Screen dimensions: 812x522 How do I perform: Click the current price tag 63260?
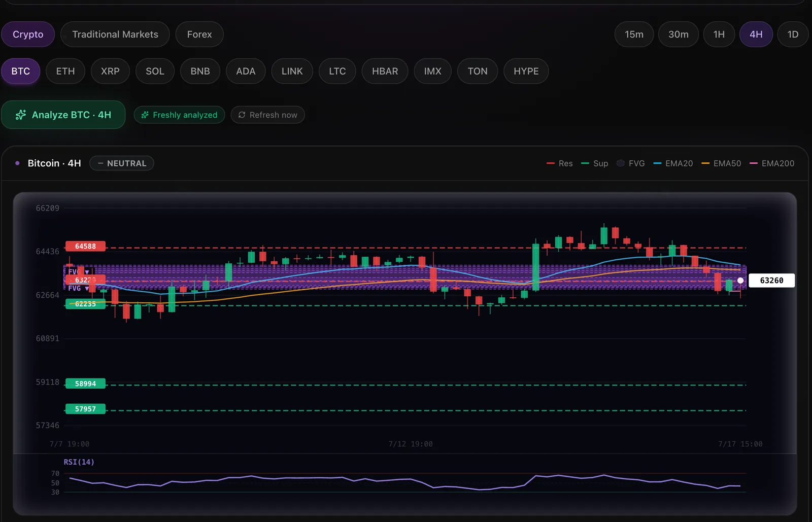[x=771, y=281]
